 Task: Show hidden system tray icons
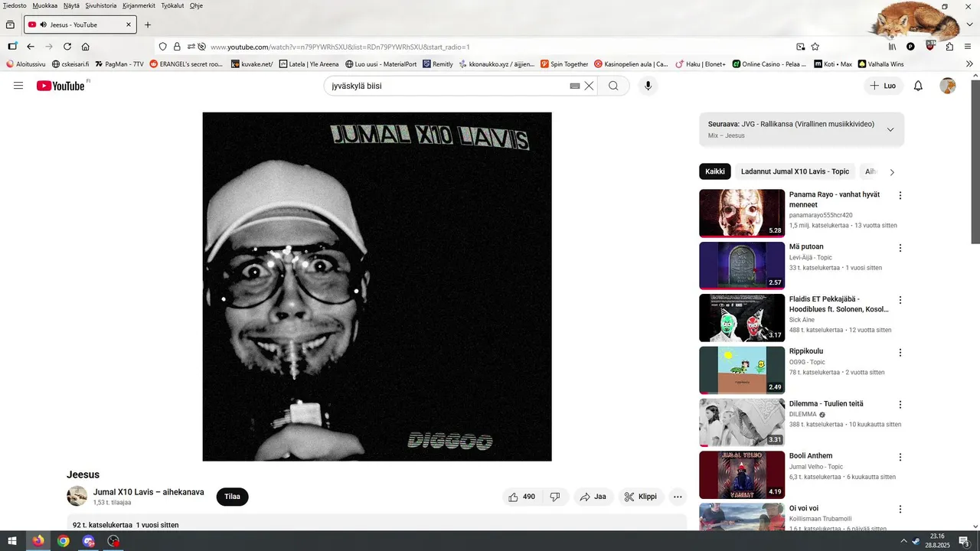(x=903, y=541)
